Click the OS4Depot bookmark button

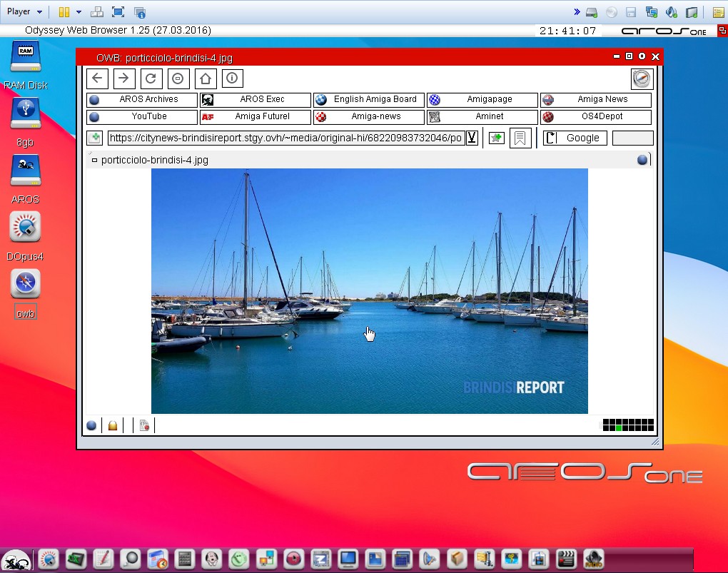596,117
